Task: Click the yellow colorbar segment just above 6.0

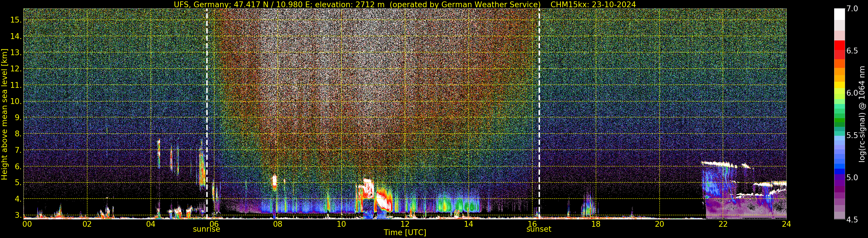Action: (x=839, y=85)
